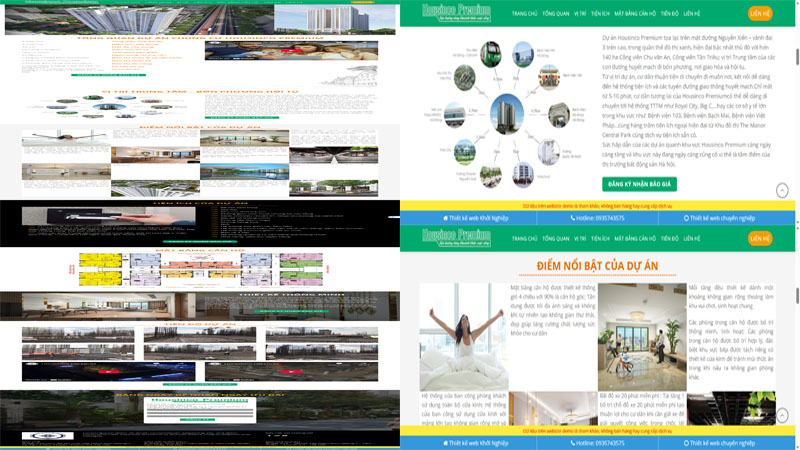The height and width of the screenshot is (450, 800).
Task: Click large family living room photo with child on bicycle
Action: click(x=642, y=337)
